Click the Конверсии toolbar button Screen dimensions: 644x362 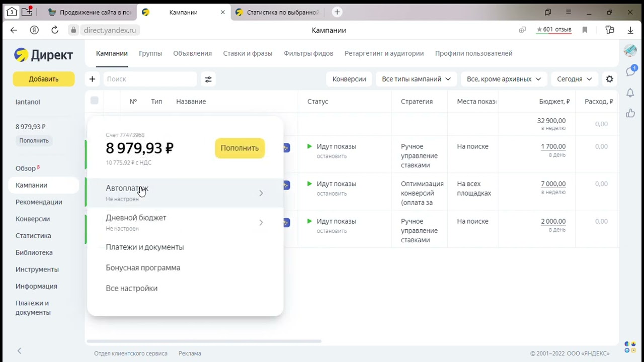pyautogui.click(x=349, y=79)
